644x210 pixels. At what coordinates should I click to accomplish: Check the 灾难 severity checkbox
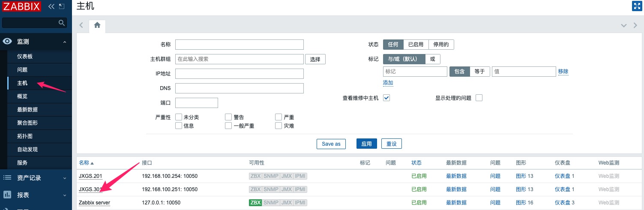(x=279, y=126)
